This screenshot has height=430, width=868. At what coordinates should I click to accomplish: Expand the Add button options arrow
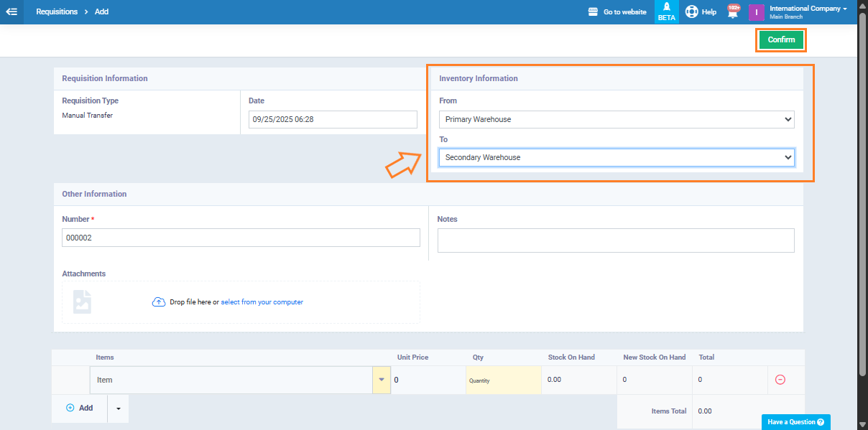(118, 408)
